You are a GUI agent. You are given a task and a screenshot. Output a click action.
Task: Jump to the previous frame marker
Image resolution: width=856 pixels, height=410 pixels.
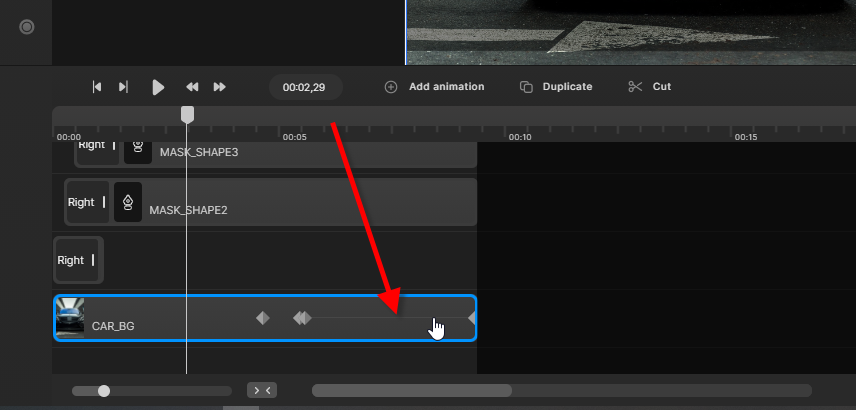pyautogui.click(x=97, y=87)
